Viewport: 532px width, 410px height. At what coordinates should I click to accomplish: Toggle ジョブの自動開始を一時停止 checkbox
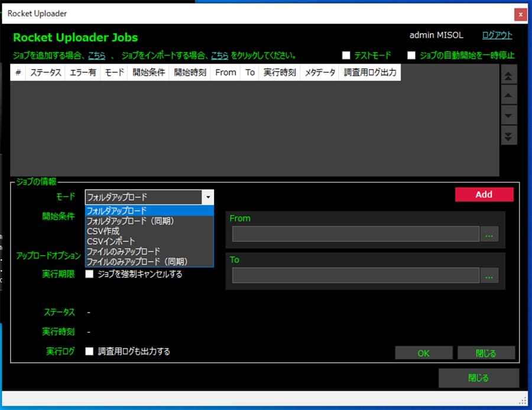[411, 56]
